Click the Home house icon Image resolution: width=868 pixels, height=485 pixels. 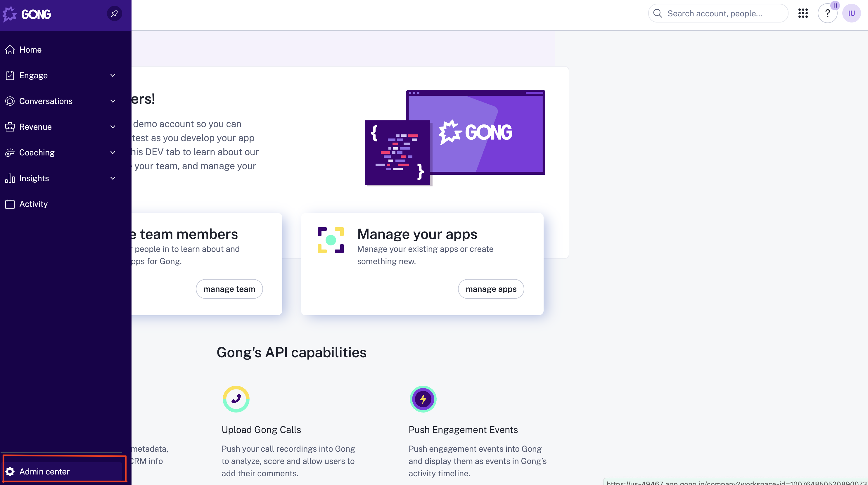10,50
